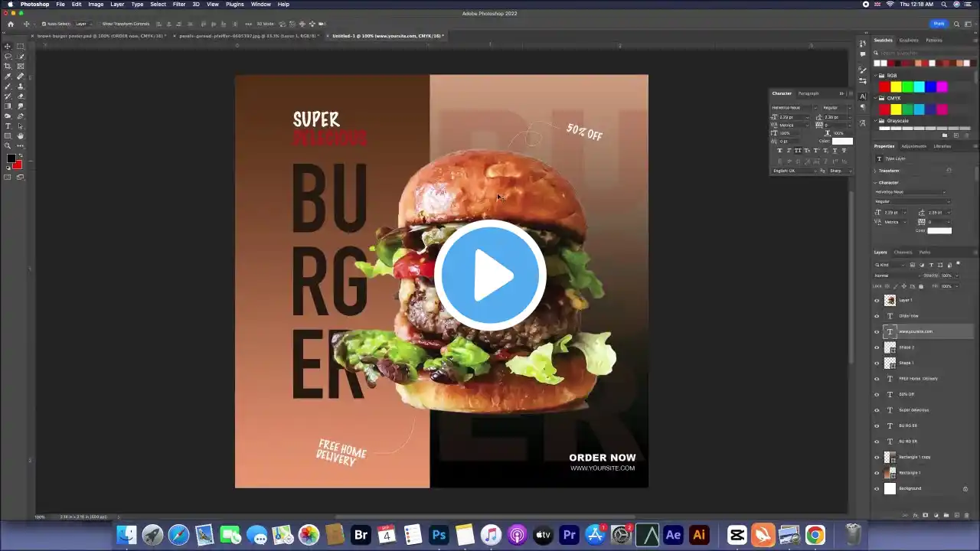Viewport: 980px width, 551px height.
Task: Open Adobe Illustrator from the Dock
Action: 699,535
